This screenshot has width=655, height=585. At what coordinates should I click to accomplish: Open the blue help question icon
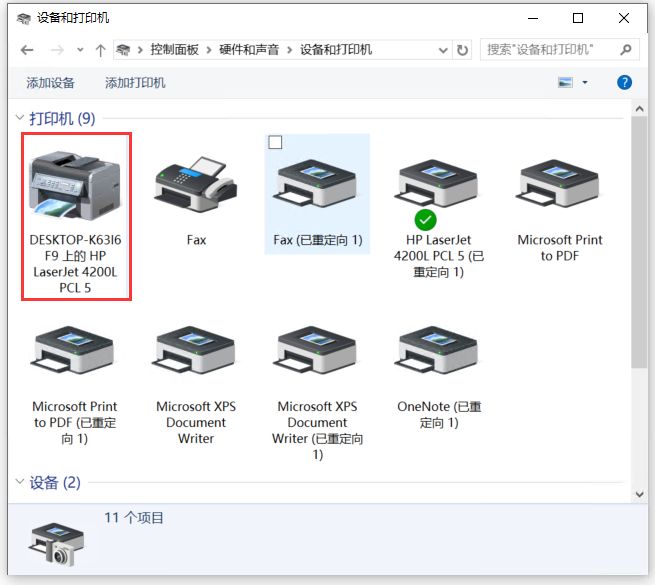(x=624, y=83)
